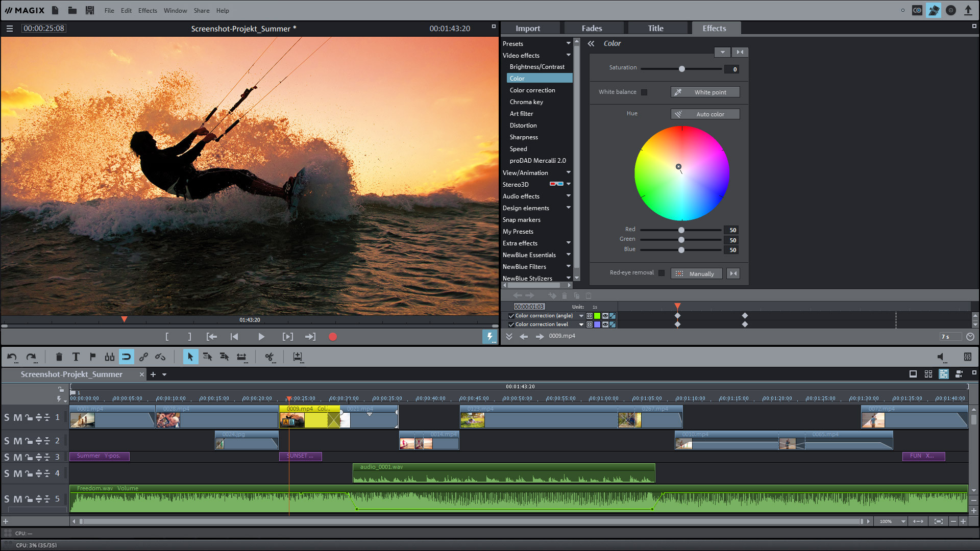
Task: Click Manually red-eye removal button
Action: [x=696, y=274]
